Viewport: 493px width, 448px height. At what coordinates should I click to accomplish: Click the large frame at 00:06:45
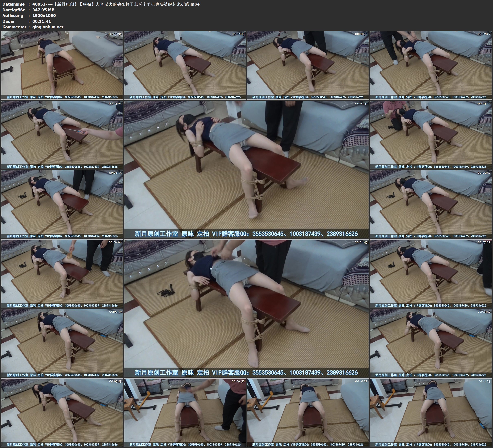point(246,308)
